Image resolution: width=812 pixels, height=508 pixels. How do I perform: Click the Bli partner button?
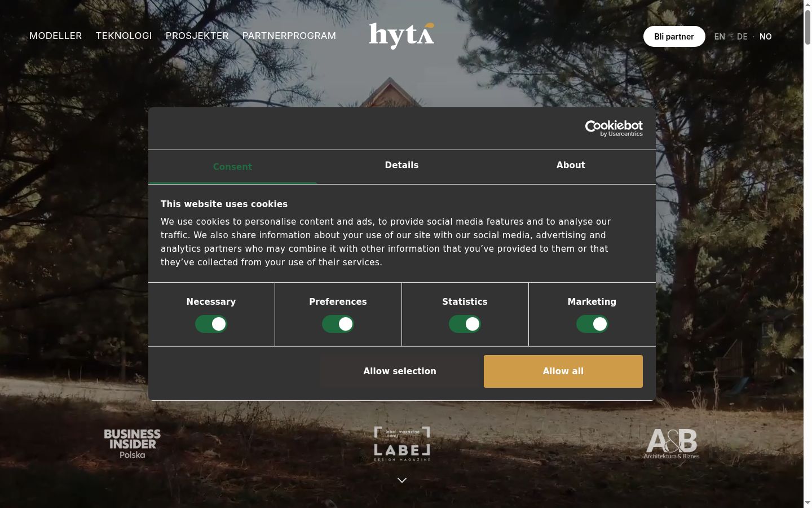tap(674, 37)
